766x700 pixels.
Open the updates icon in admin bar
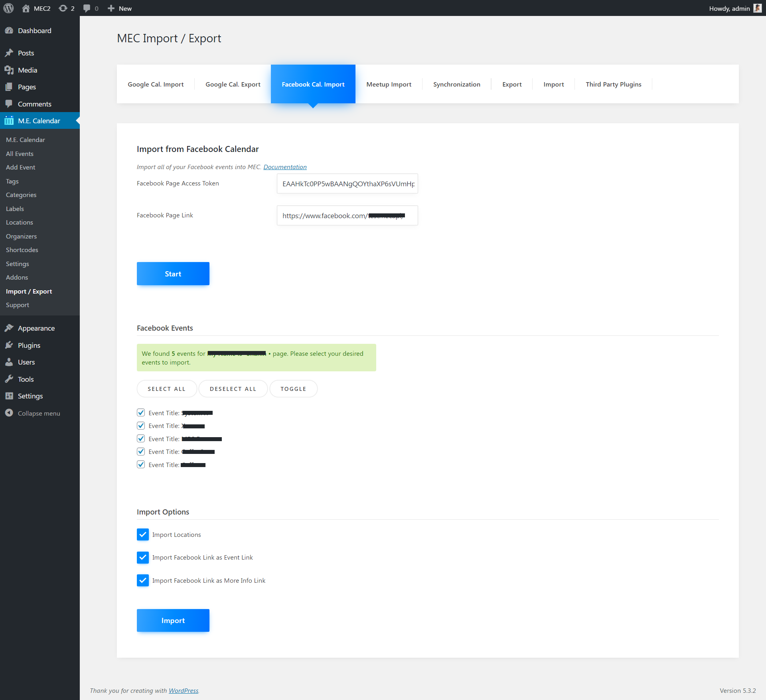(x=63, y=8)
